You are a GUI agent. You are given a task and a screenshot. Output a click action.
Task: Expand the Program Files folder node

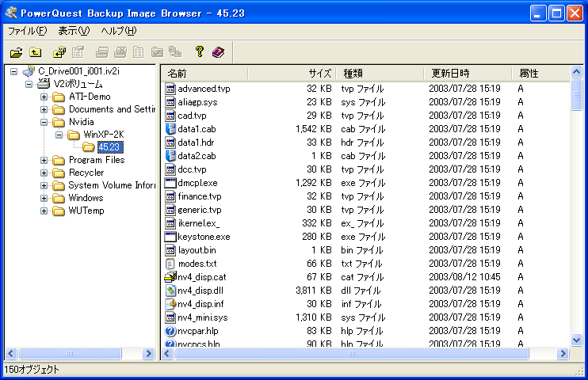tap(44, 160)
